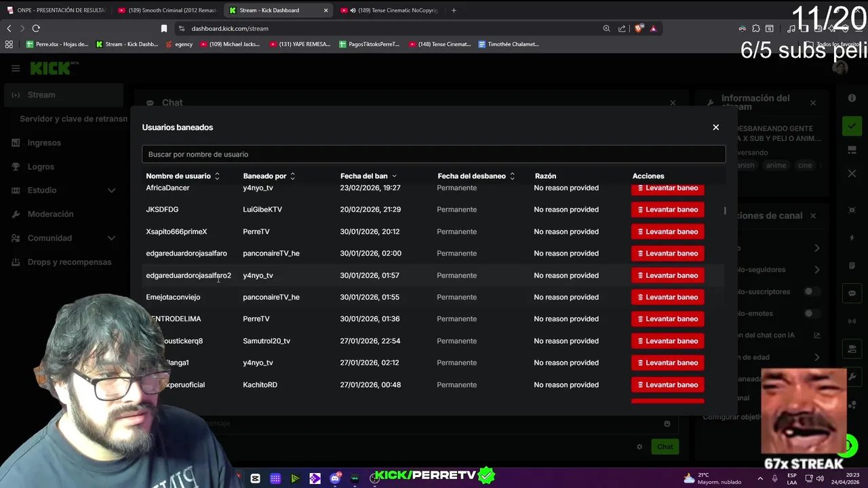Lift ban for JKSDFDG
868x488 pixels.
[667, 209]
